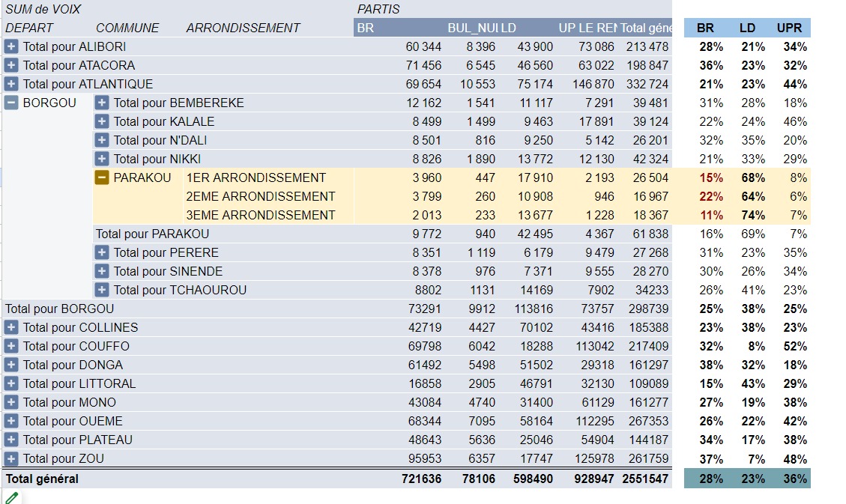
Task: Expand Total pour DONGA group
Action: click(11, 365)
